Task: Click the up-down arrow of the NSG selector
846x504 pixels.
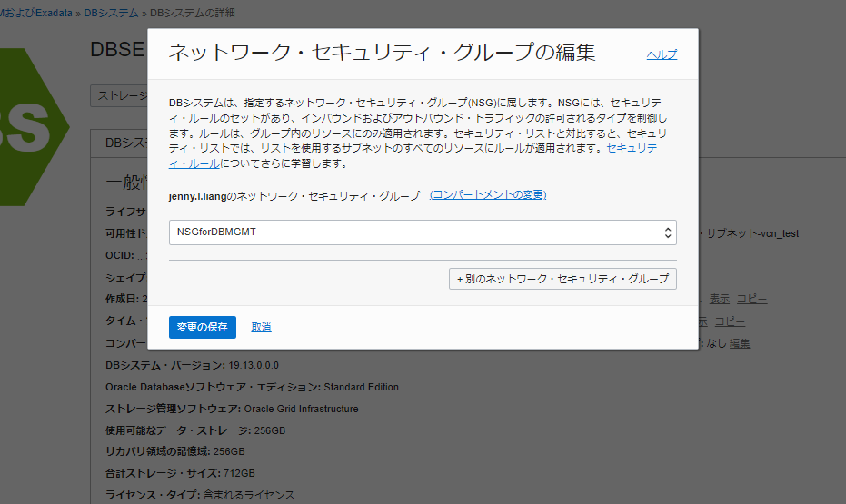Action: point(668,232)
